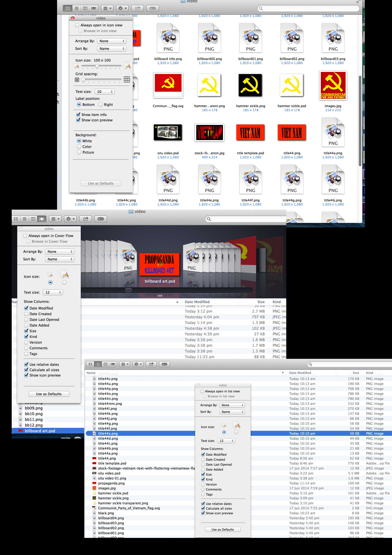Image resolution: width=392 pixels, height=555 pixels.
Task: Switch bottom list window to Cover Flow view
Action: tap(113, 364)
